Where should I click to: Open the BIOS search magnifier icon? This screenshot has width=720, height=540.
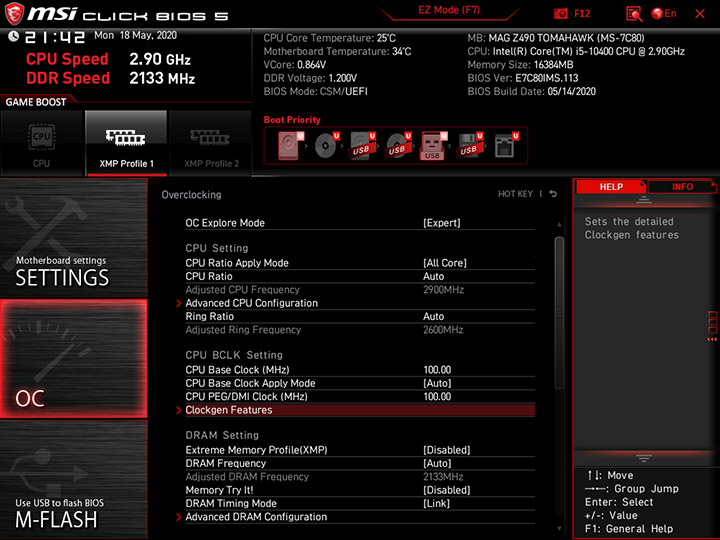pyautogui.click(x=634, y=14)
